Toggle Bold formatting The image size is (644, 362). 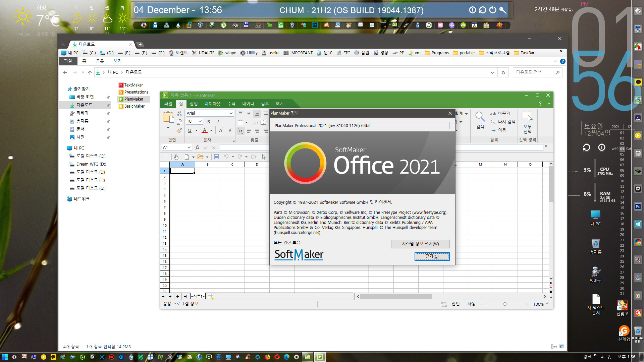pos(209,122)
